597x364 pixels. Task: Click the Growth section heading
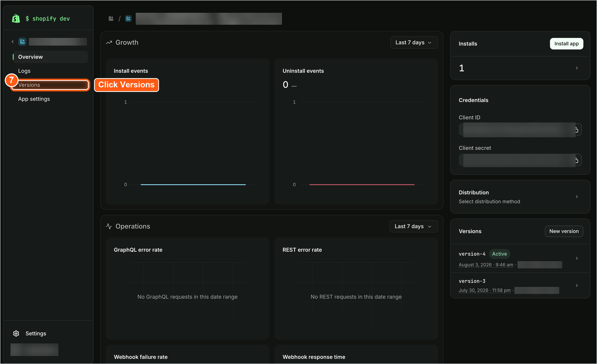click(127, 42)
